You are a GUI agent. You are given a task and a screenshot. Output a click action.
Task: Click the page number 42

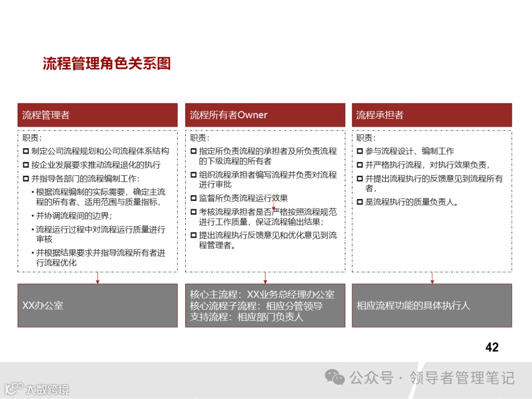(492, 347)
